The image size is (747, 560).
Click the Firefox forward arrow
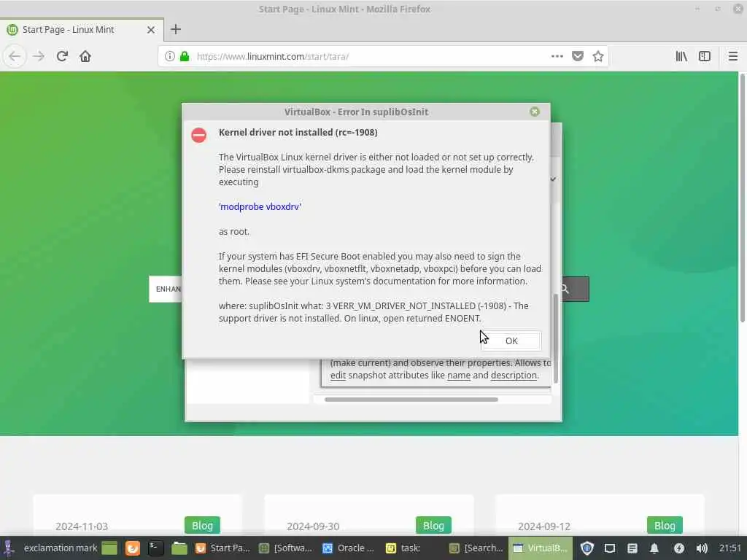pyautogui.click(x=39, y=56)
